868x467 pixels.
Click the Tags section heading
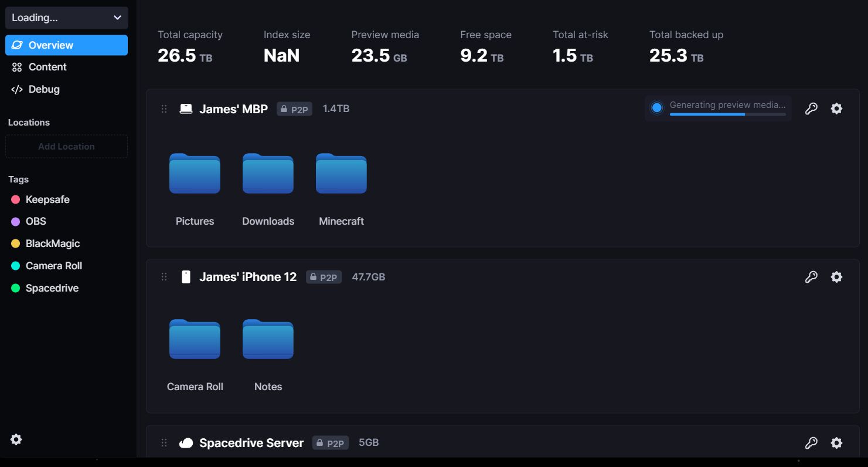[x=18, y=180]
